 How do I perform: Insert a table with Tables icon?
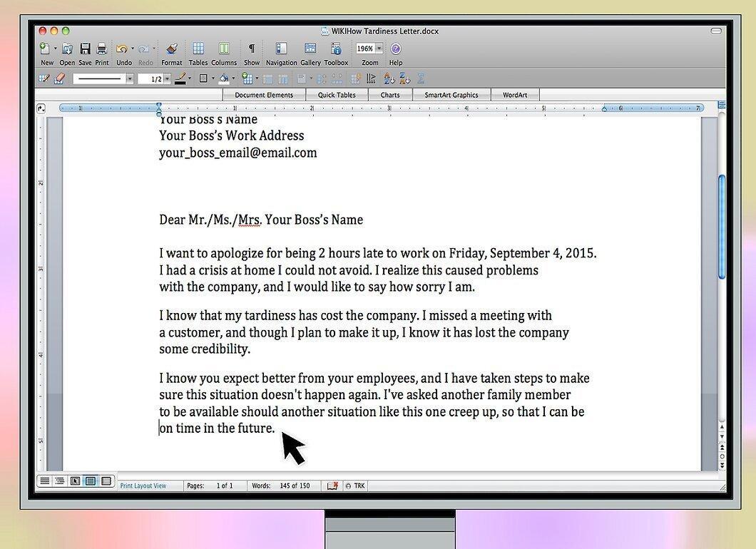(x=198, y=48)
